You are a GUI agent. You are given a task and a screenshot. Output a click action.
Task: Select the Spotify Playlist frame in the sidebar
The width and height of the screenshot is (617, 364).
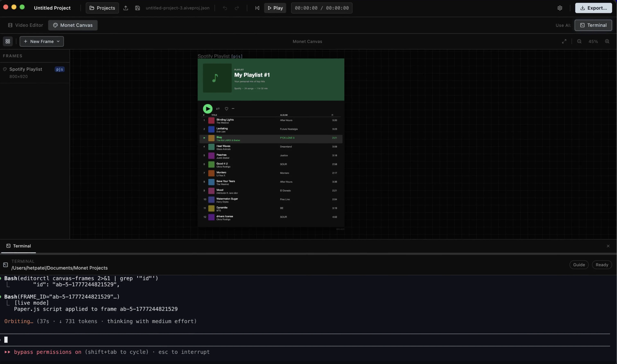[x=26, y=69]
